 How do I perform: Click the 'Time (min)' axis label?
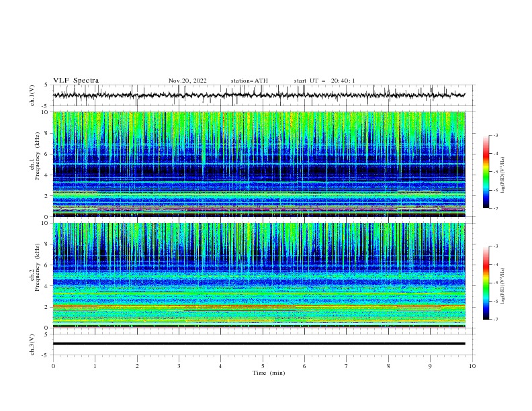click(269, 373)
